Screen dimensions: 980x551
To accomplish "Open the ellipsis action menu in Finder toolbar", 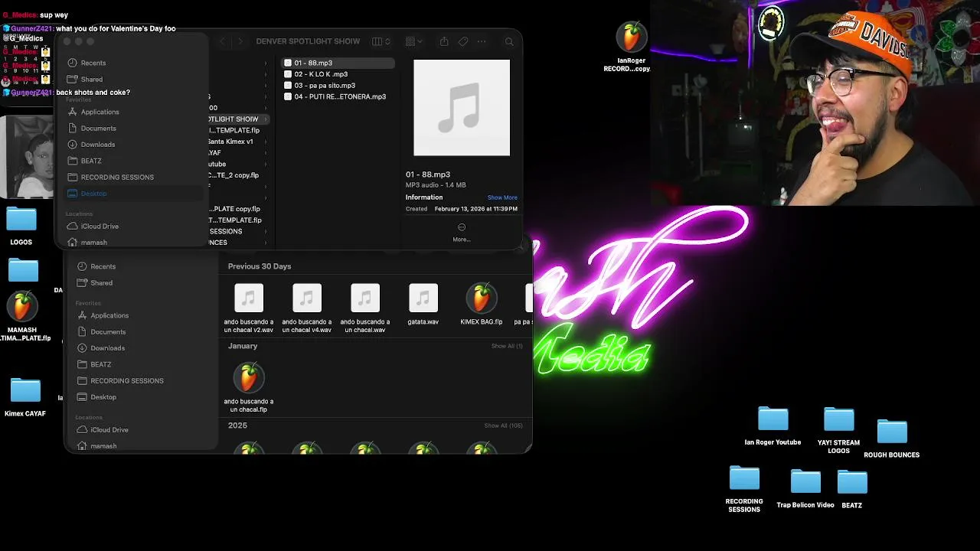I will click(482, 41).
